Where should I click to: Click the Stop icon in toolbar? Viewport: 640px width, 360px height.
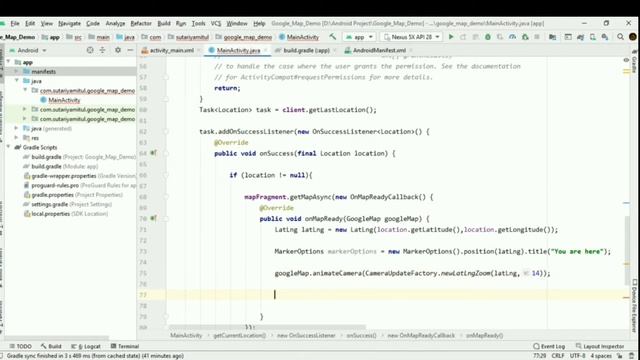pos(537,37)
